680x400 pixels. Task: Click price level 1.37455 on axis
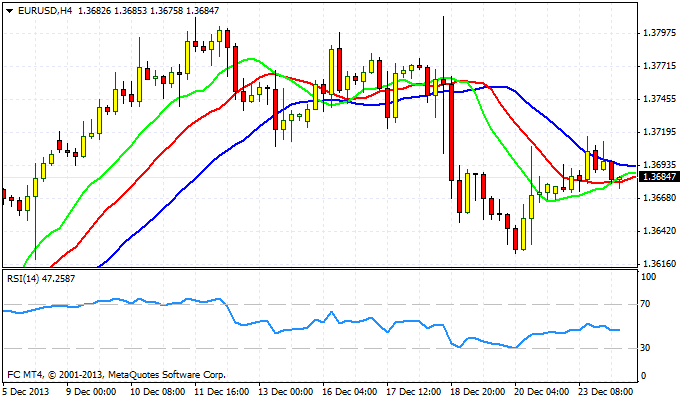coord(660,99)
